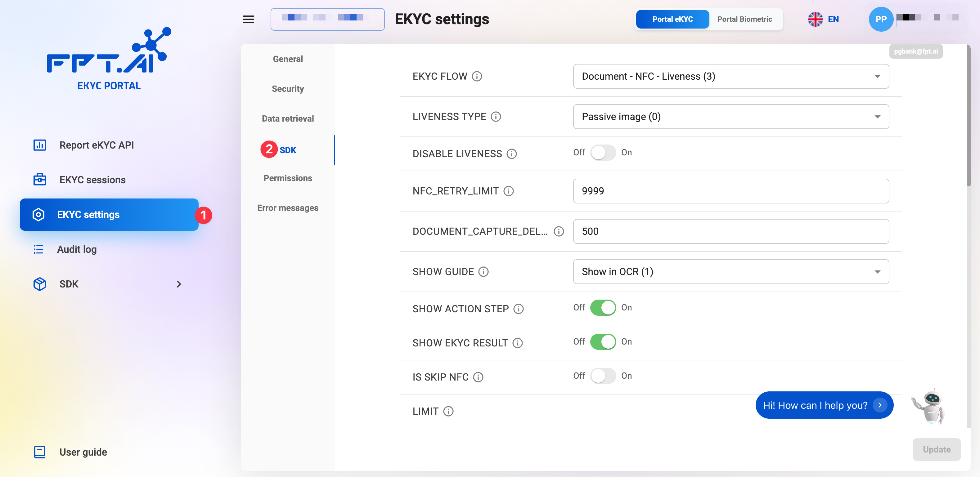Click the User guide book icon
The width and height of the screenshot is (980, 477).
pyautogui.click(x=39, y=452)
